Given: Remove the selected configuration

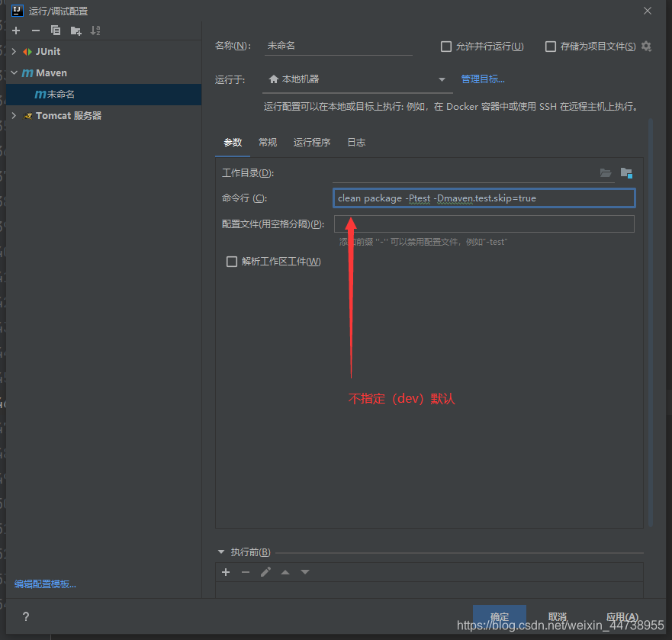Looking at the screenshot, I should pos(36,31).
